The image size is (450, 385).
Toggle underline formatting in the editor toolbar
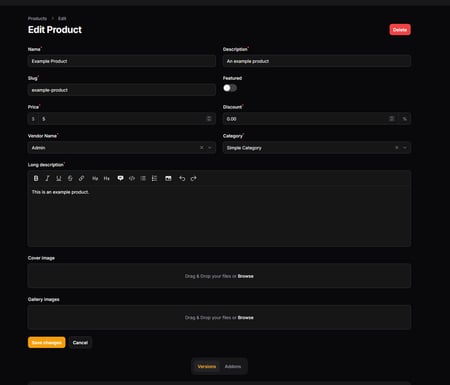[x=59, y=178]
